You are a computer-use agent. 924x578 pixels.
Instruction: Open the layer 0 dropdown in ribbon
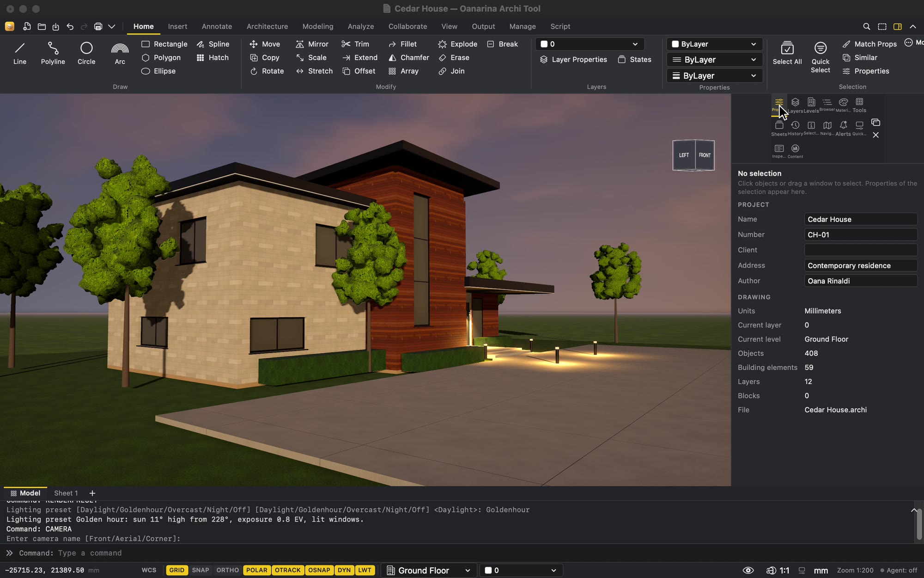[x=590, y=44]
